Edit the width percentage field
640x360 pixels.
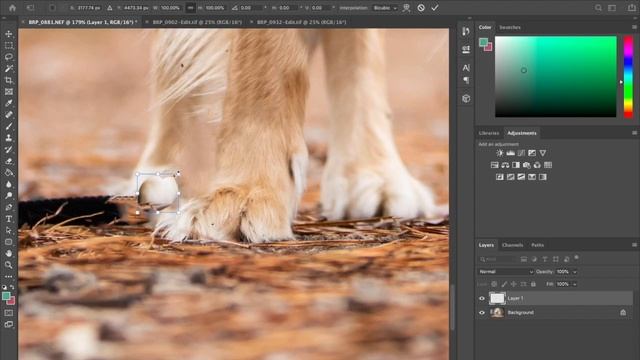point(170,8)
